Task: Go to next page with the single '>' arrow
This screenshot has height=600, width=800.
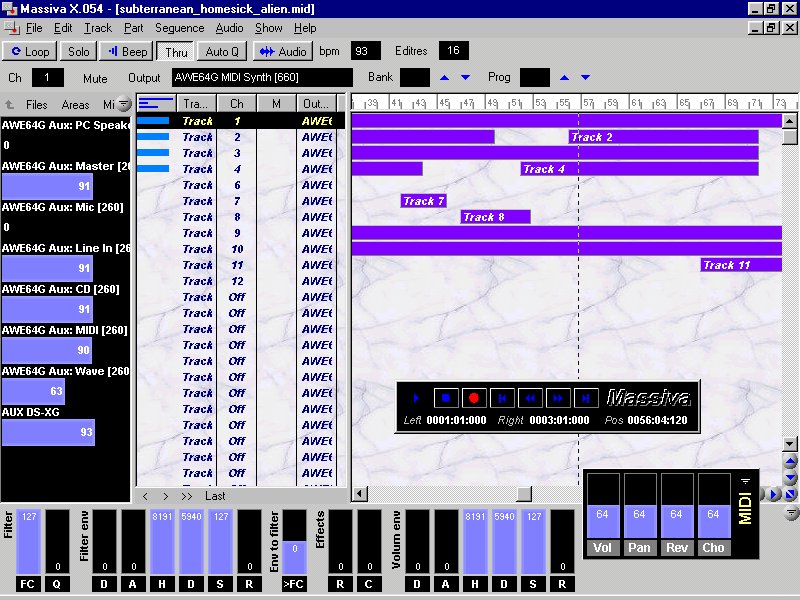Action: (x=165, y=496)
